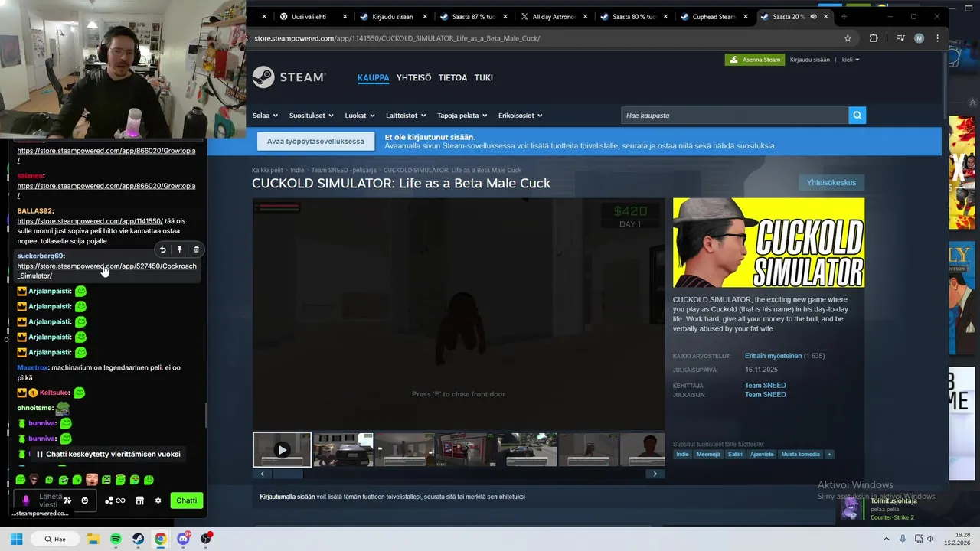
Task: Open the Windows Start menu
Action: tap(16, 539)
